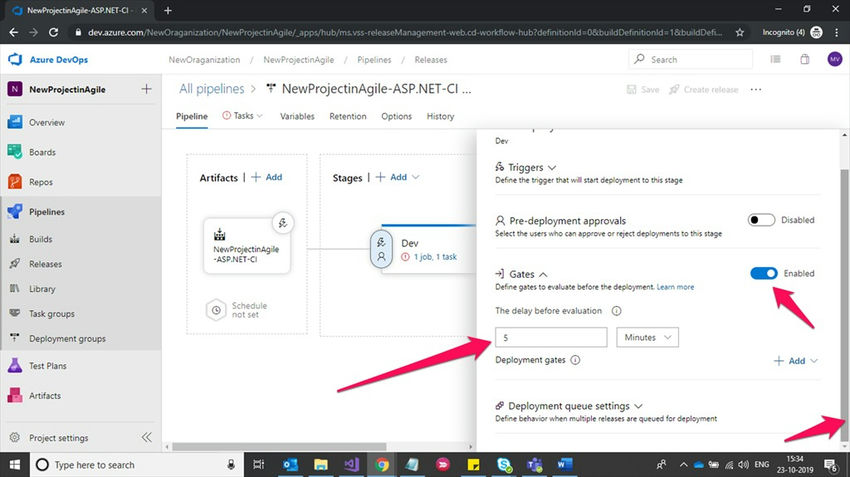The height and width of the screenshot is (477, 850).
Task: Add a new artifact
Action: pyautogui.click(x=267, y=177)
